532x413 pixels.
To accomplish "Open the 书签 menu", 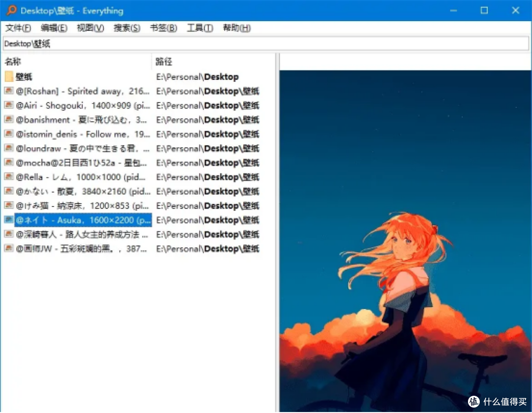I will [163, 28].
